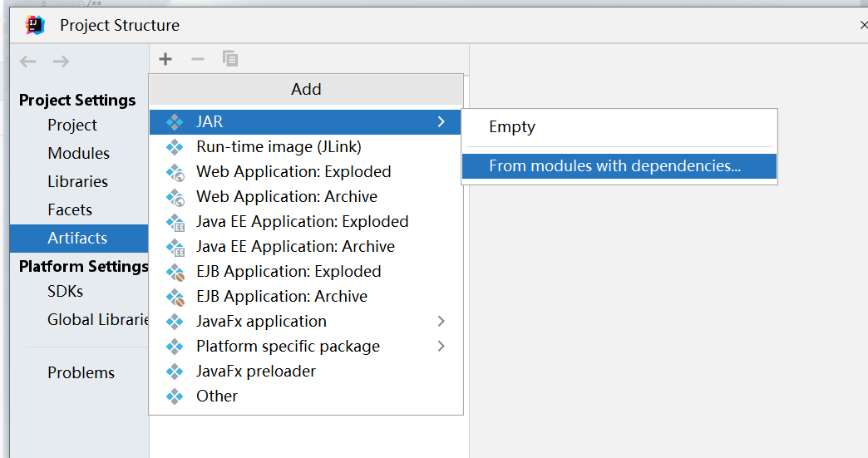Click the IntelliJ IDEA logo icon
Viewport: 868px width, 458px height.
(34, 25)
